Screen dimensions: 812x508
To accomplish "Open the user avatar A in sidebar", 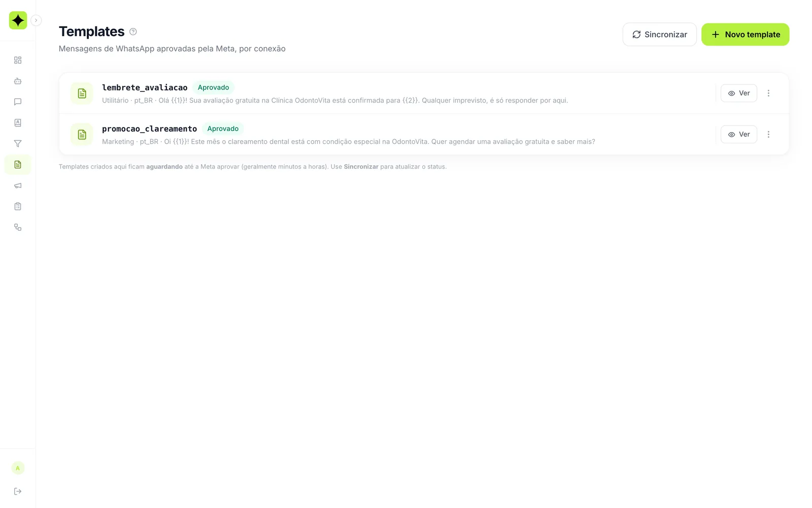I will [x=18, y=468].
